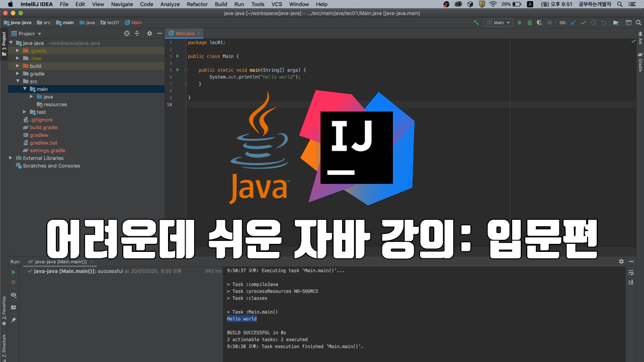The height and width of the screenshot is (362, 644).
Task: Expand the build folder
Action: tap(18, 66)
